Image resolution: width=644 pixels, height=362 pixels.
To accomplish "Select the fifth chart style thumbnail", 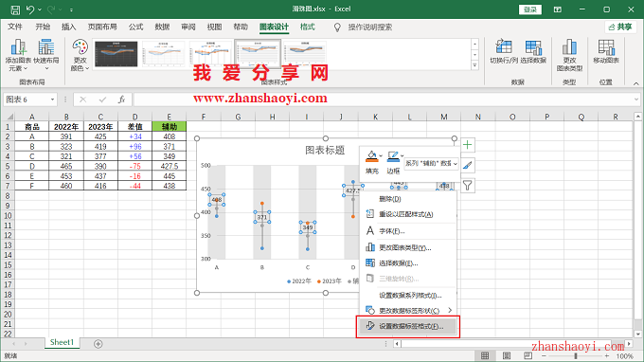I will click(x=304, y=53).
